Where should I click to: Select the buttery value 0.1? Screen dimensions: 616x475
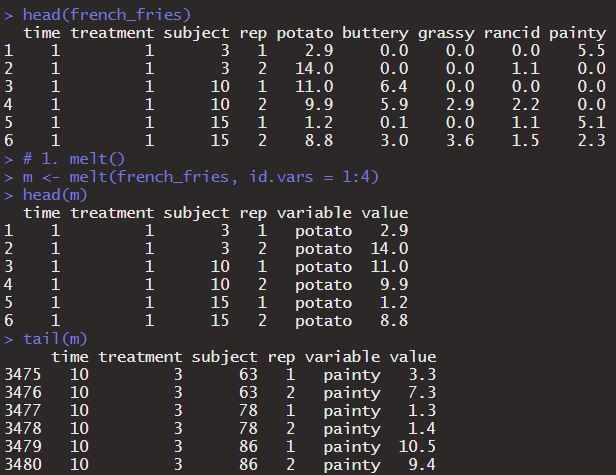394,123
